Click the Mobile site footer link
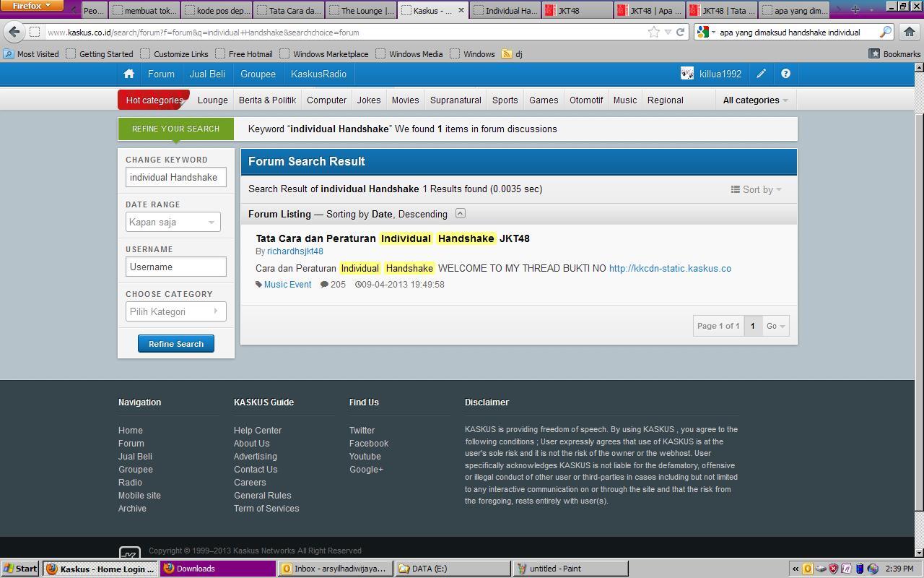The image size is (924, 578). [139, 496]
